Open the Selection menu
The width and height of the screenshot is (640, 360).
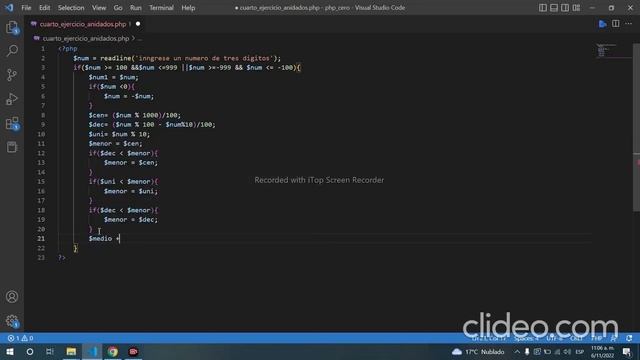(x=71, y=8)
